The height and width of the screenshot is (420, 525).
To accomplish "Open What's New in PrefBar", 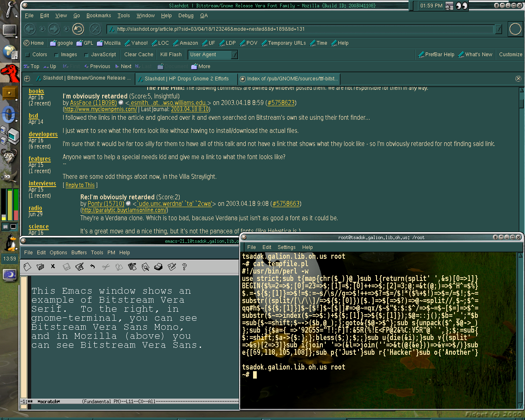I will click(475, 55).
